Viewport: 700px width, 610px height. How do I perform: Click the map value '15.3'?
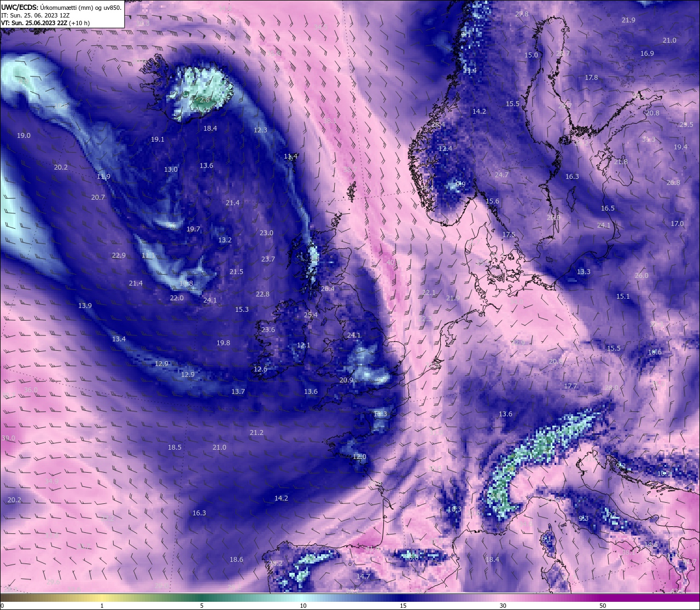click(x=242, y=309)
